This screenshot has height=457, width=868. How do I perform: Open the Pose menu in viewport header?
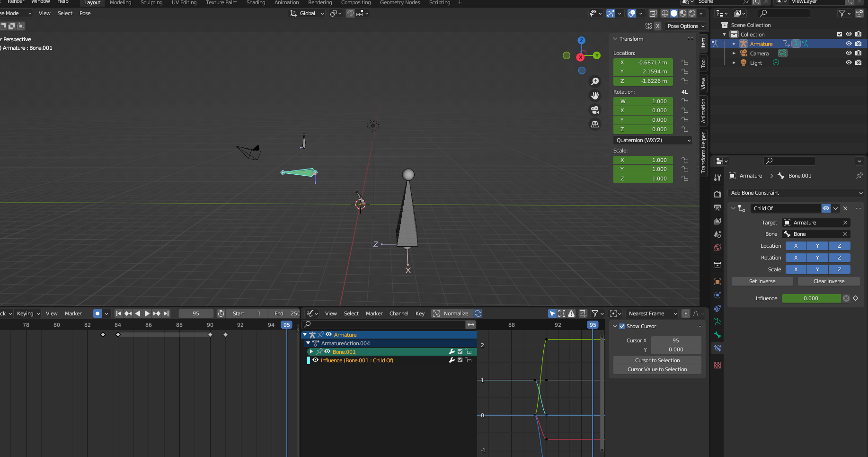point(85,13)
